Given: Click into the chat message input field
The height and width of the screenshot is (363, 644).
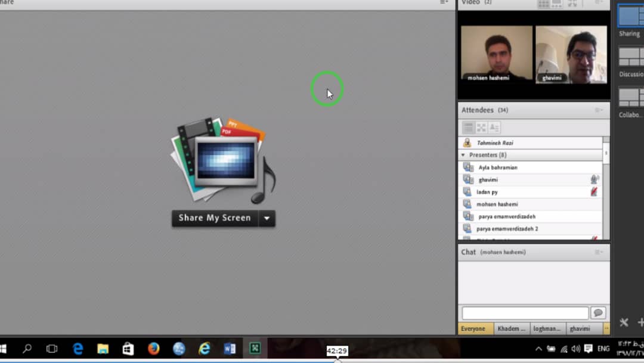Looking at the screenshot, I should tap(525, 313).
